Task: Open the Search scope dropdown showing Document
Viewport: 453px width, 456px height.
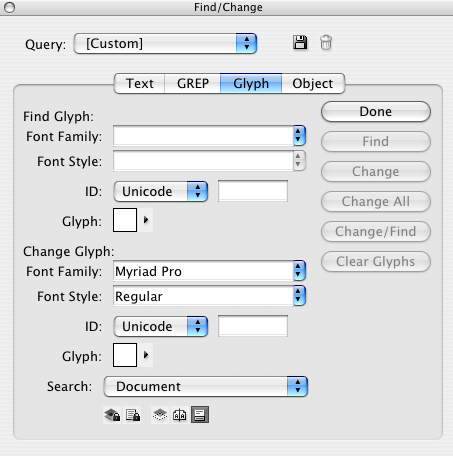Action: (206, 387)
